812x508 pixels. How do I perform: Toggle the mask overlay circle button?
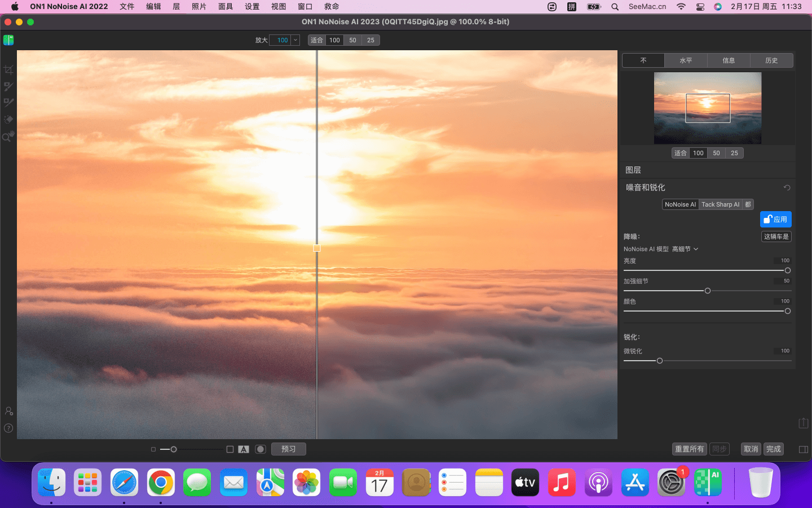(x=261, y=449)
